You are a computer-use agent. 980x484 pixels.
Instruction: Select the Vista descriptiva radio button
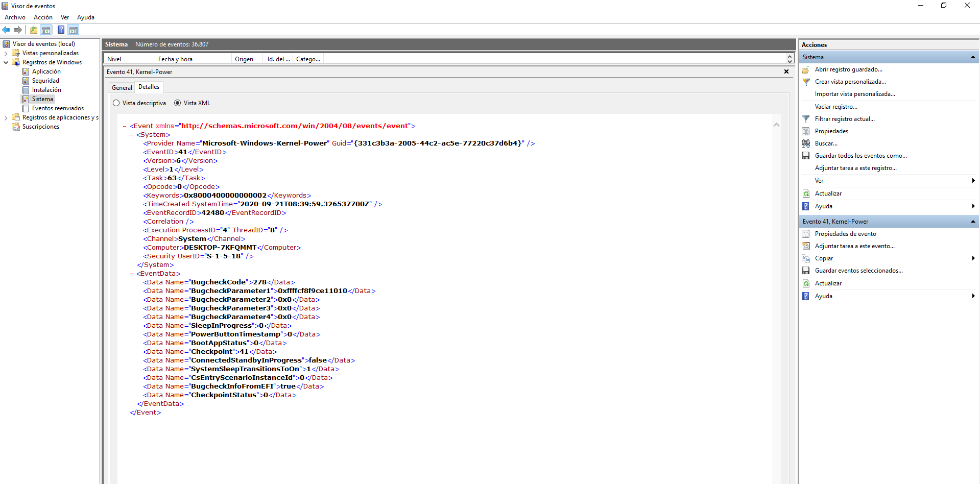[x=116, y=103]
